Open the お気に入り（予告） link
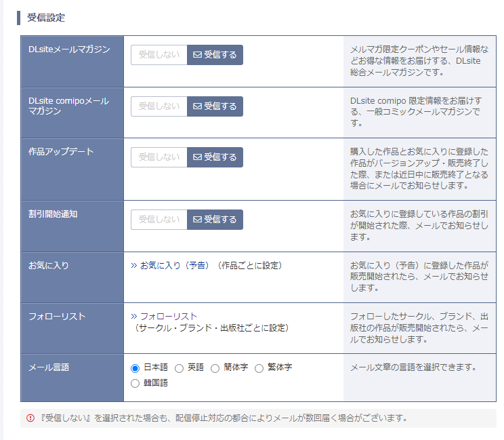Viewport: 504px width, 440px height. [176, 266]
